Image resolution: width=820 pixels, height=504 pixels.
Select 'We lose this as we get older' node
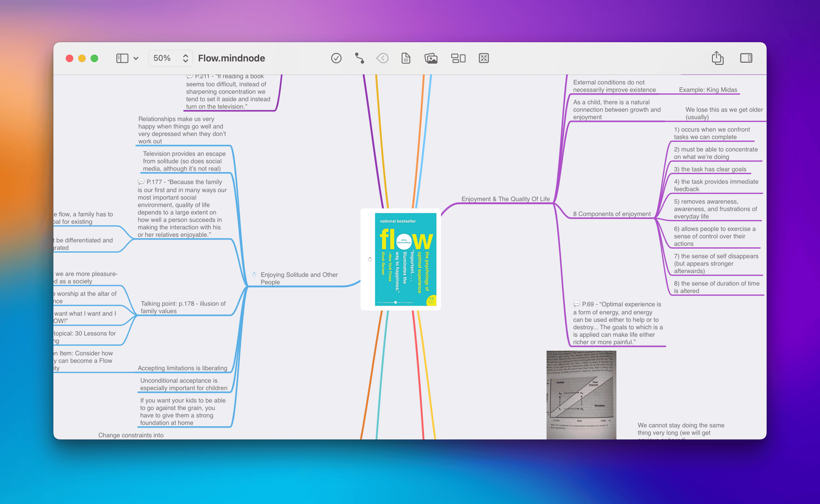724,113
